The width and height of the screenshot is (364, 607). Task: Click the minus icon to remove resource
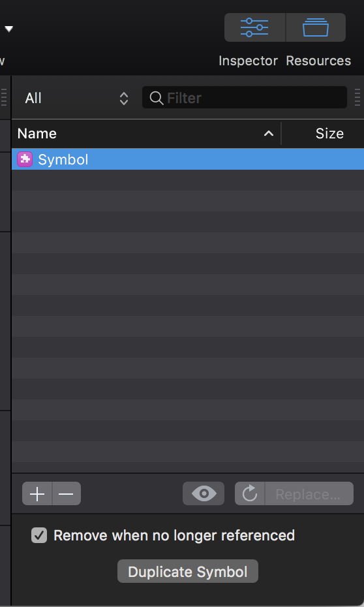[x=66, y=493]
